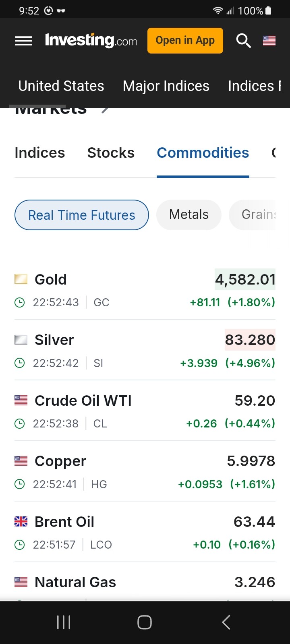Select the Real Time Futures filter
The width and height of the screenshot is (290, 644).
(82, 215)
